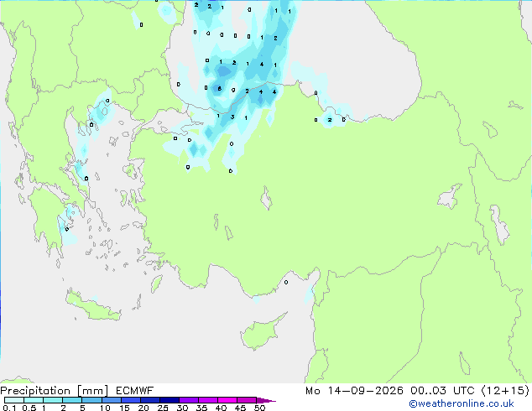The height and width of the screenshot is (411, 532).
Task: Select the purple swatch between 30 and 35
Action: coord(189,400)
